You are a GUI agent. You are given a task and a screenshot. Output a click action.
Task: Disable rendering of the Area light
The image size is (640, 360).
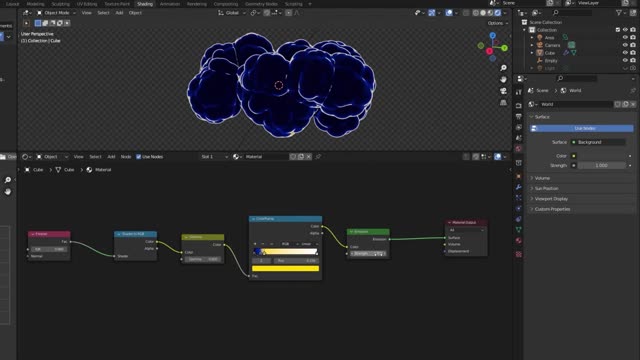[633, 38]
